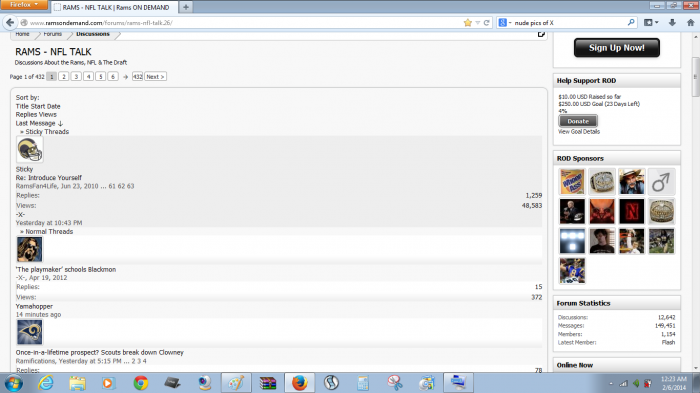This screenshot has width=700, height=393.
Task: Open the Firefox menu dropdown
Action: (x=24, y=5)
